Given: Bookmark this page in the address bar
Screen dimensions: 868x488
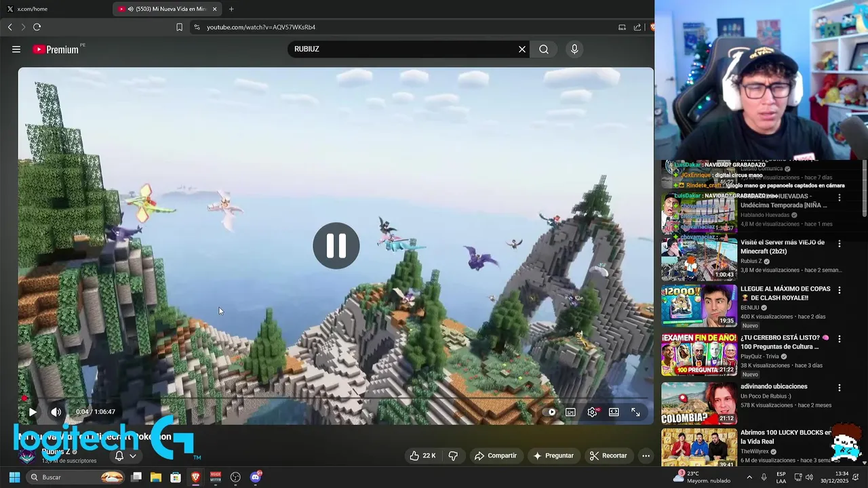Looking at the screenshot, I should tap(179, 27).
